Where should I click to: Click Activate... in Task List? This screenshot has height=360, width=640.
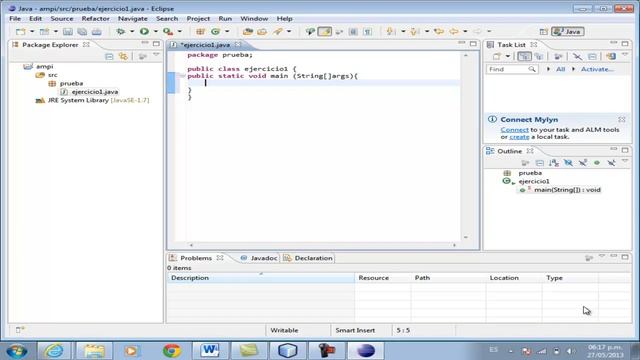click(597, 69)
